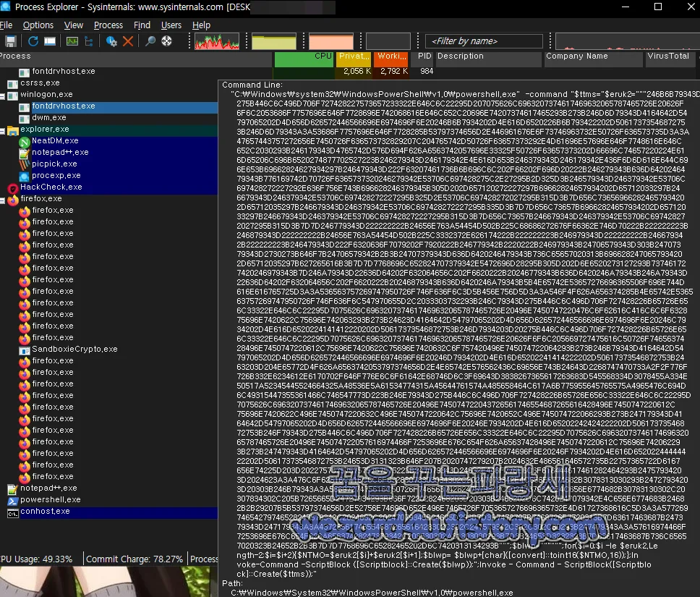Collapse the firefox.exe process tree

[4, 199]
